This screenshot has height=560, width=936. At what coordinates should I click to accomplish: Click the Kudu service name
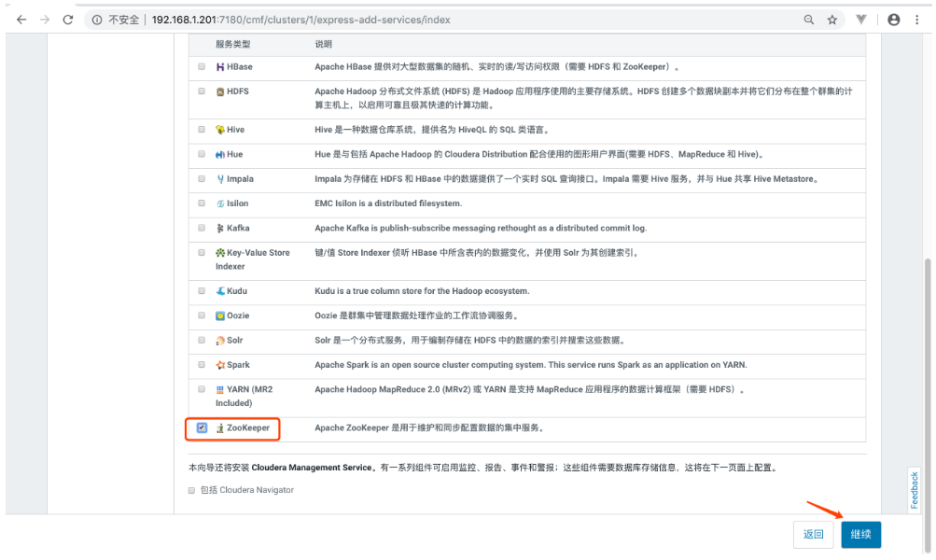237,291
